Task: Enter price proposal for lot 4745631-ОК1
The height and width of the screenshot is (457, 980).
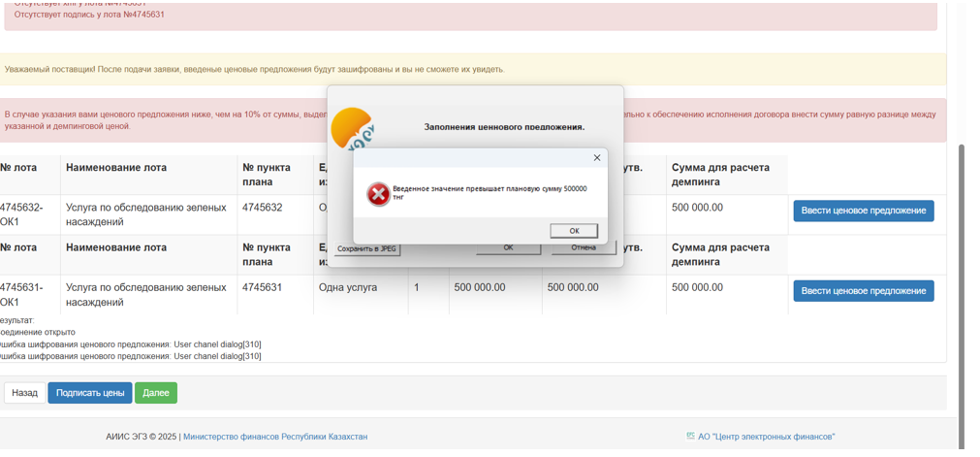Action: (x=863, y=291)
